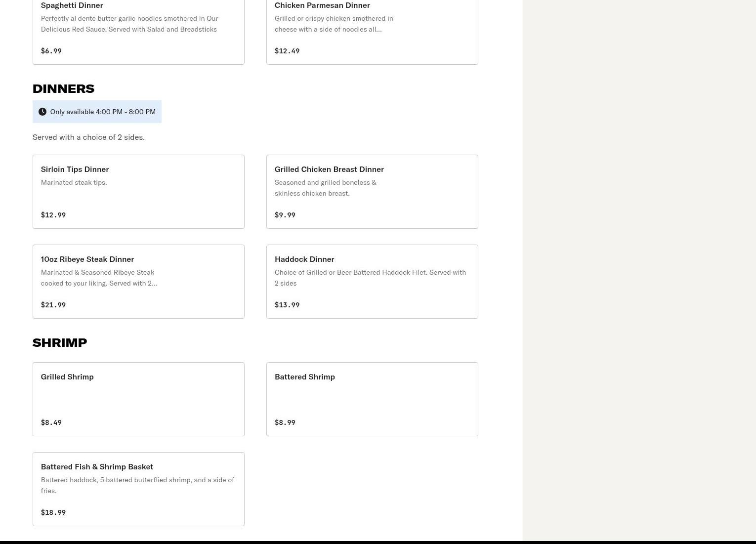Select the Chicken Parmesan Dinner card
Image resolution: width=756 pixels, height=544 pixels.
[372, 30]
